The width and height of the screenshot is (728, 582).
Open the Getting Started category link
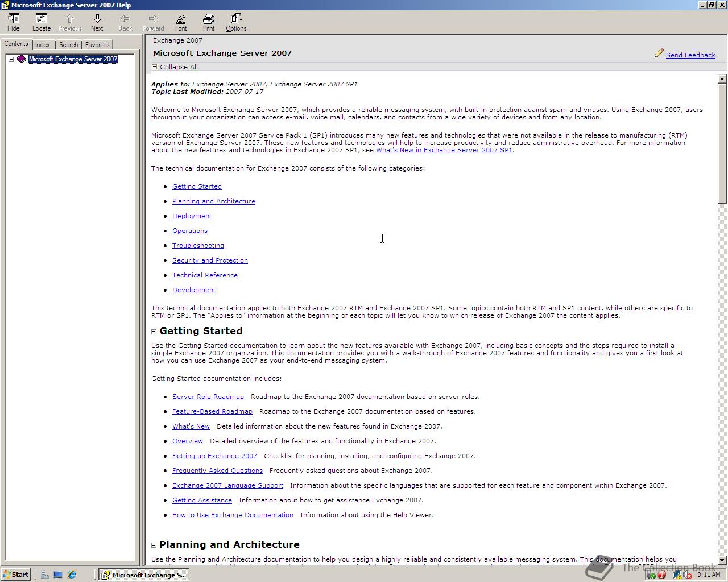[197, 186]
